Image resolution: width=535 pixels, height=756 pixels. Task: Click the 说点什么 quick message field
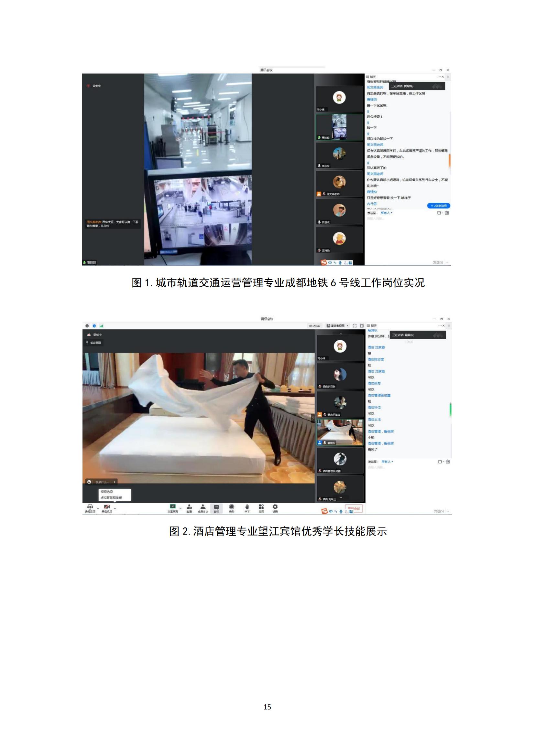tap(102, 482)
